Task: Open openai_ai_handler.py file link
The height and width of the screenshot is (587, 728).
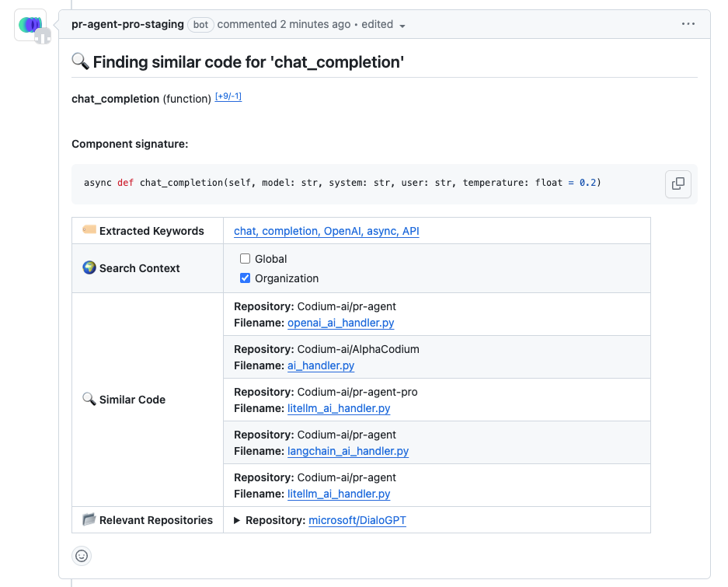Action: pos(340,323)
